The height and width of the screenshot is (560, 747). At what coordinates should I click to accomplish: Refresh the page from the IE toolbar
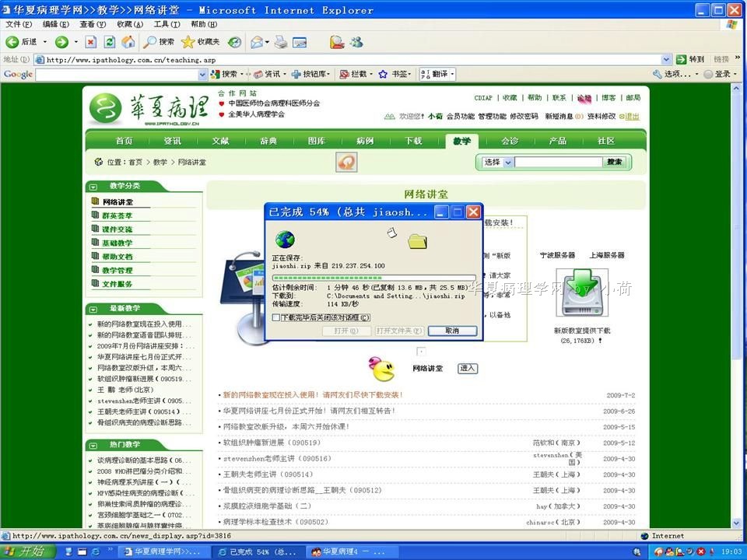(110, 42)
